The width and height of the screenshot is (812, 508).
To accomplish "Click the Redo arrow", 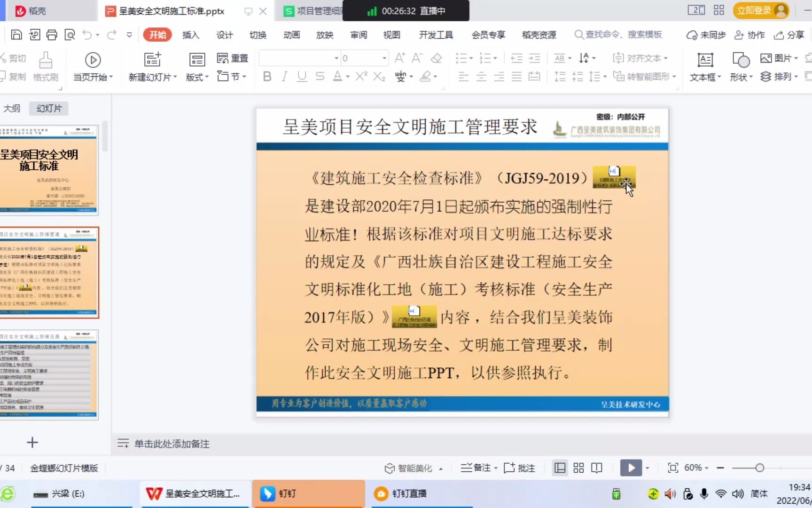I will pos(111,35).
